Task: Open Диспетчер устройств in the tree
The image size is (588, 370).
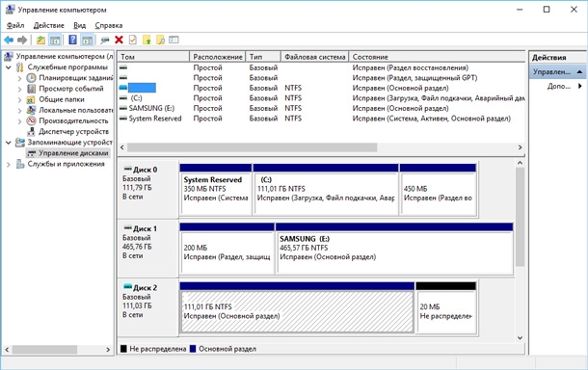Action: 73,132
